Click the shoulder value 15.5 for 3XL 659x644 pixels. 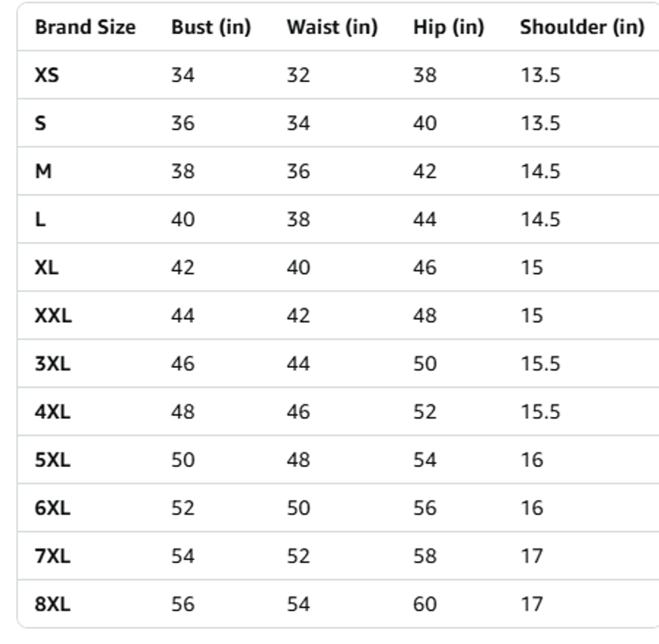540,363
